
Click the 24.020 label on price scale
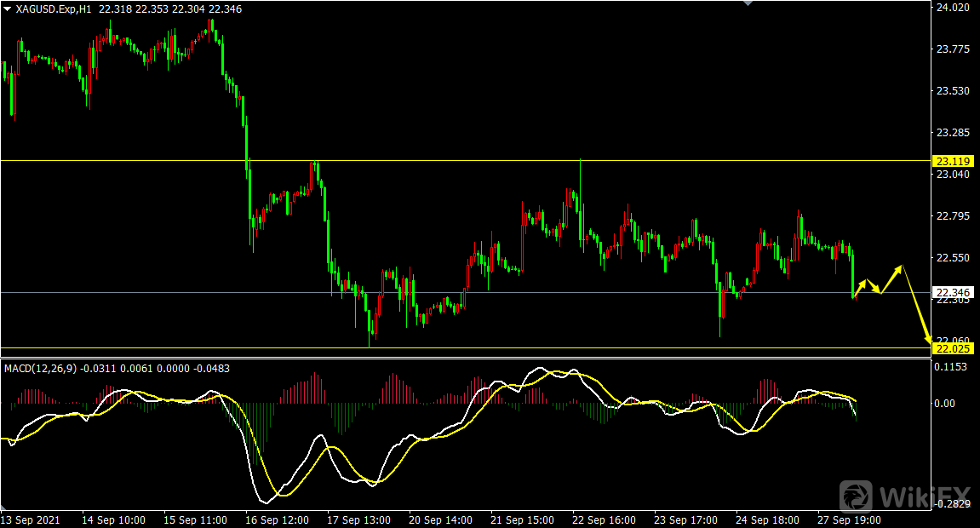tap(952, 8)
